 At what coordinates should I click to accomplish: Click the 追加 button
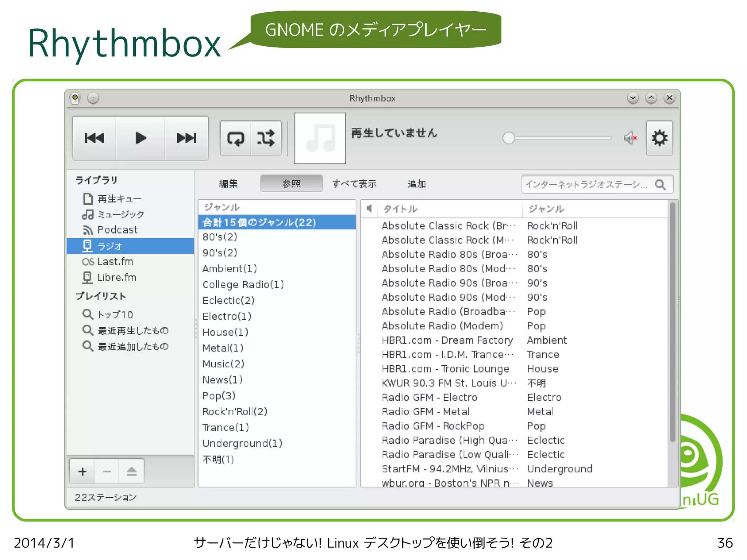[417, 184]
